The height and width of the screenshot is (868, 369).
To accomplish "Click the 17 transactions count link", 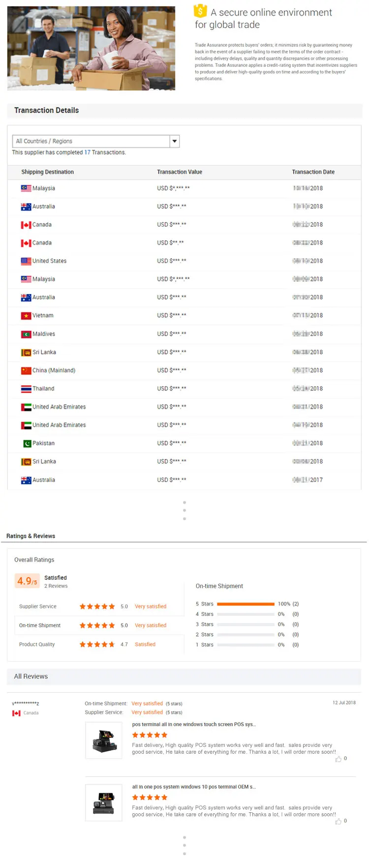I will tap(87, 153).
